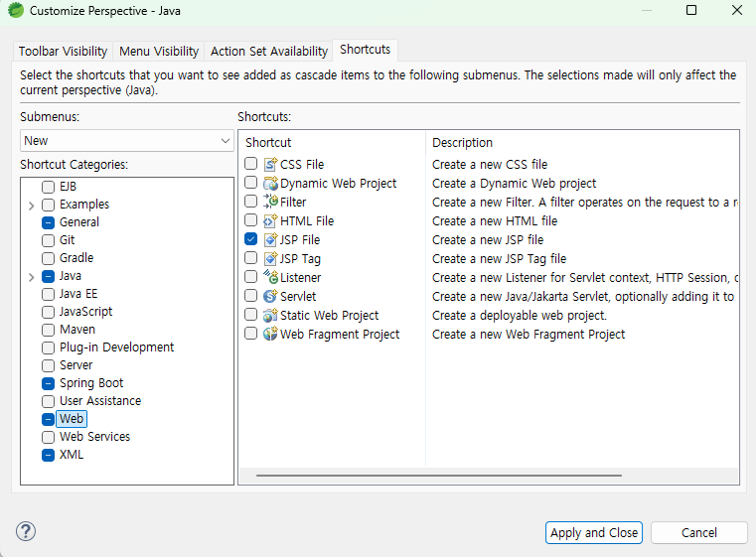Check the JavaScript category checkbox
This screenshot has width=756, height=557.
(x=49, y=312)
